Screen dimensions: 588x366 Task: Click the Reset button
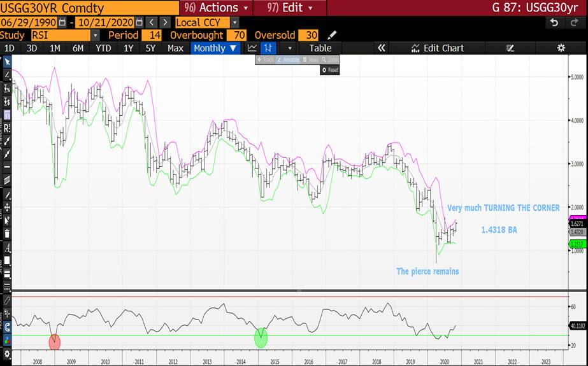point(330,69)
